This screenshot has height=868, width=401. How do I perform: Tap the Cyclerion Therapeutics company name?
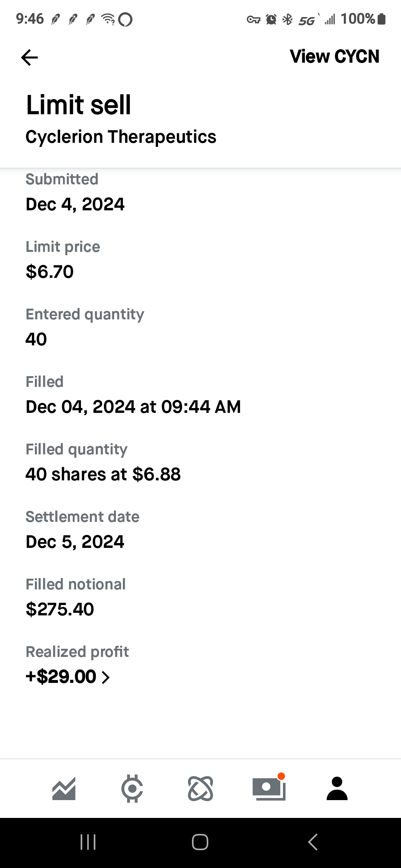click(x=121, y=137)
